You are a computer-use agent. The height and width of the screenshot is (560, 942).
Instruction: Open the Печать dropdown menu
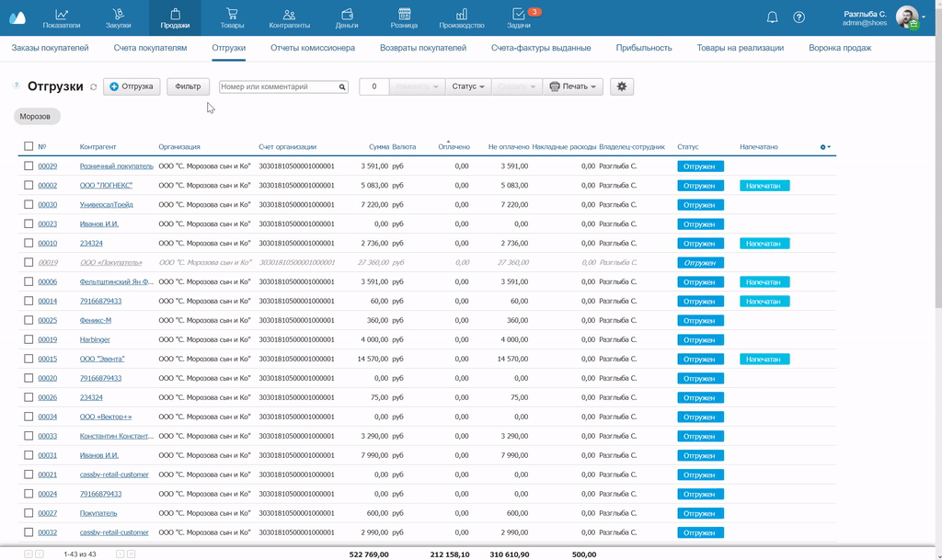(x=573, y=86)
